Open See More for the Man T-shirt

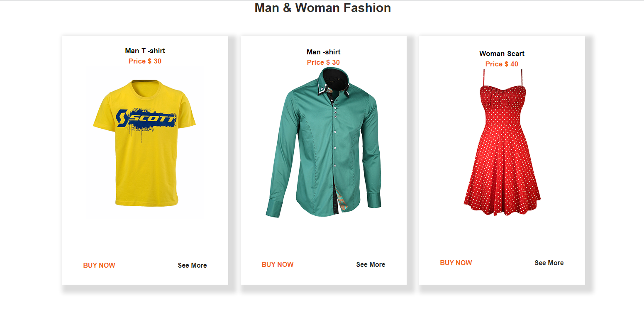[x=192, y=265]
